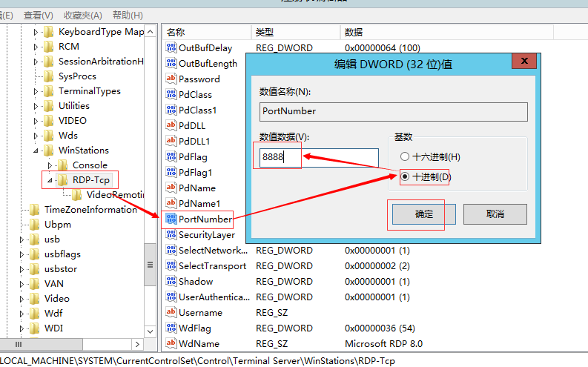
Task: Select the 十六进制(H) hexadecimal radio button
Action: click(404, 156)
